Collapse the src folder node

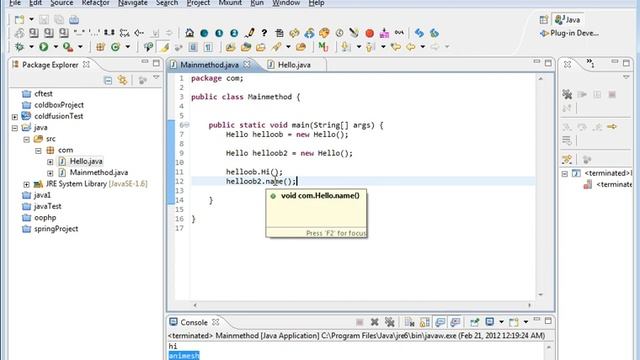(x=27, y=139)
